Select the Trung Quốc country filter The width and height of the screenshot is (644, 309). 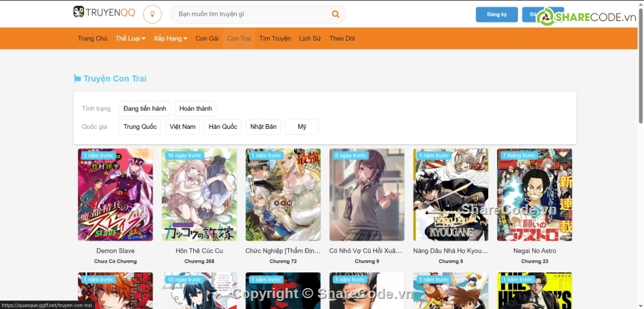[x=140, y=127]
